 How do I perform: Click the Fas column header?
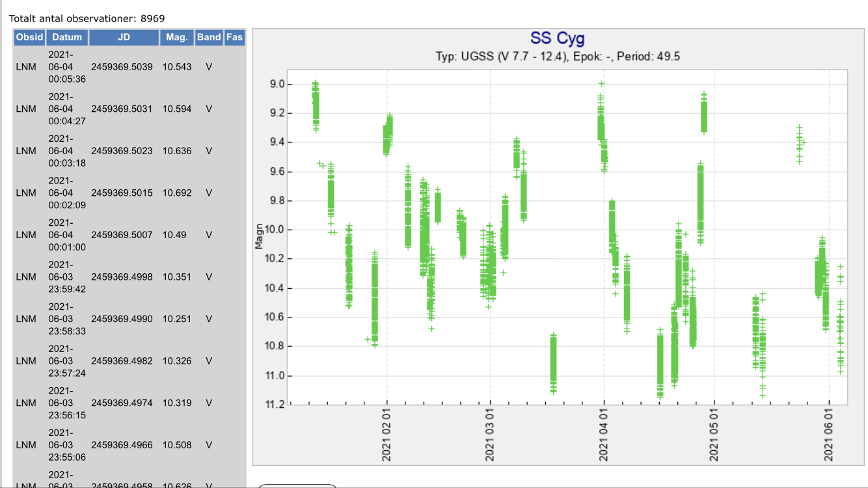pos(234,37)
